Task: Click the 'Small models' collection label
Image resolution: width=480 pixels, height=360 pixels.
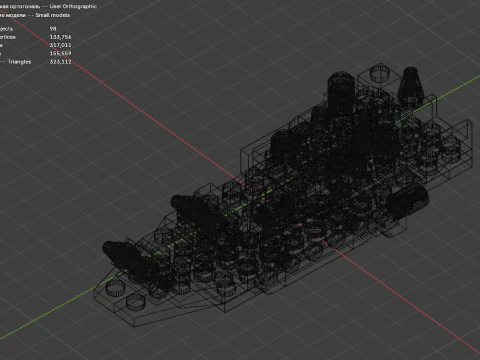Action: (53, 15)
